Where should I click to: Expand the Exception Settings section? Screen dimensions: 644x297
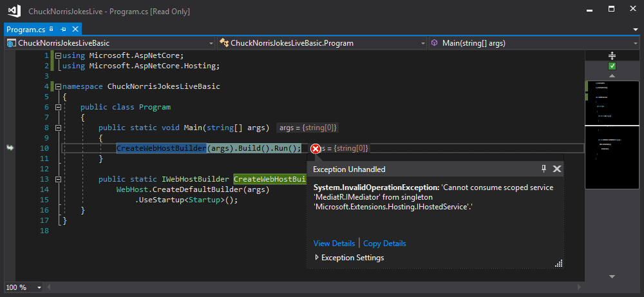click(316, 258)
